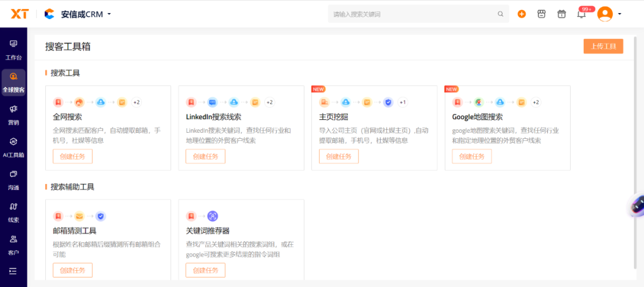
Task: Click the red bookmark icon in 关键词推荐器
Action: [x=191, y=216]
